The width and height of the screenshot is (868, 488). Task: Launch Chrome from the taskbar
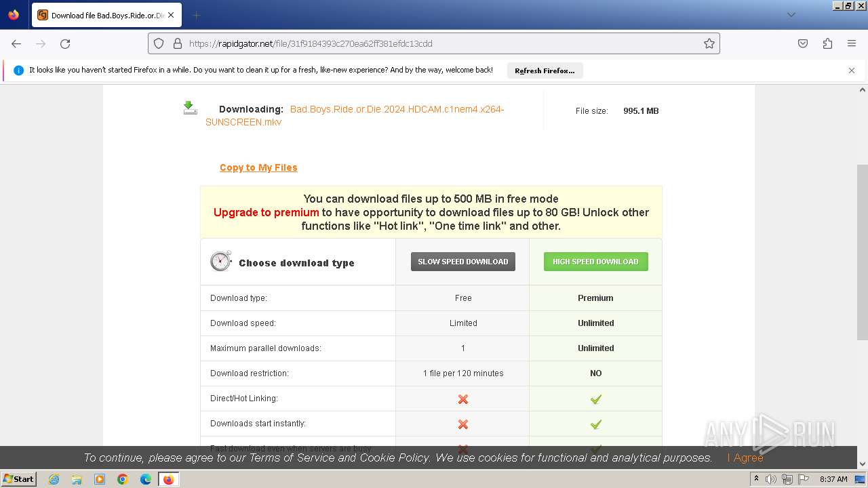pos(123,479)
